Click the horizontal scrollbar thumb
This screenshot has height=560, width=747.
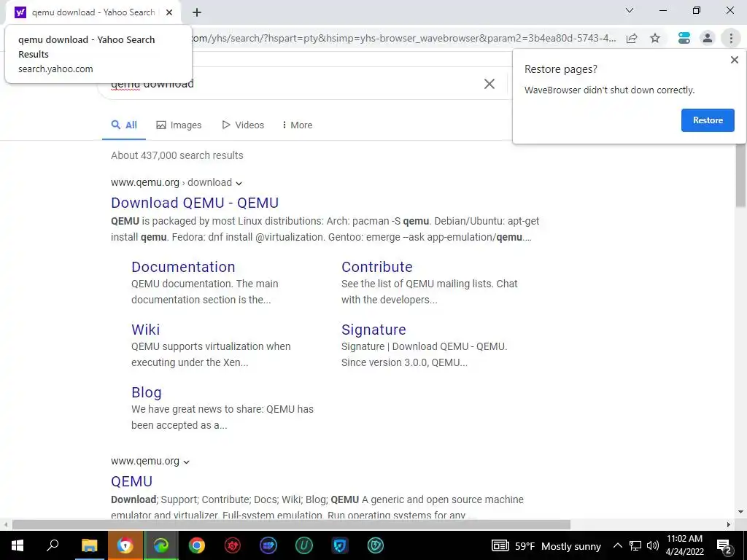tap(291, 524)
